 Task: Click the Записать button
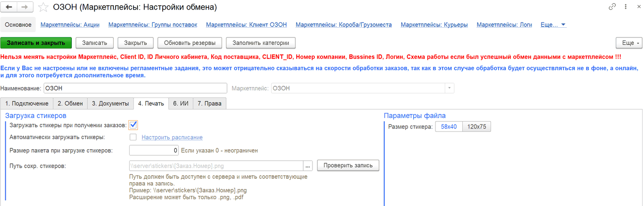95,43
